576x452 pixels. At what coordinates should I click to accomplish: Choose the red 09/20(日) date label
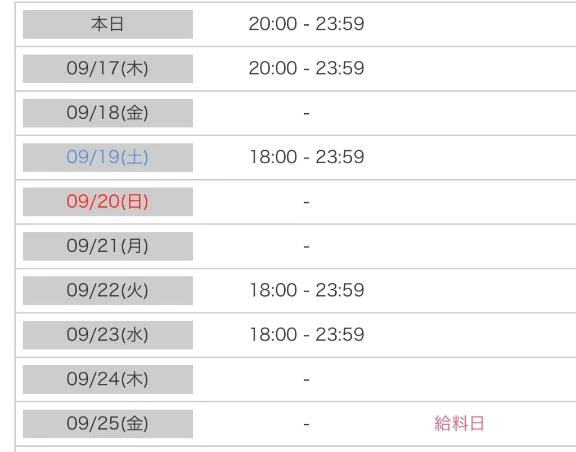click(x=108, y=202)
